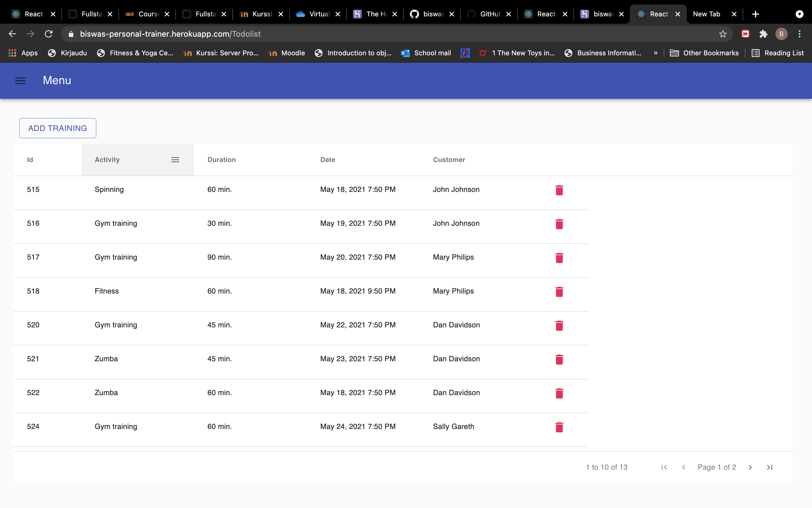Sort by the Customer column header
Screen dimensions: 812x508
(449, 159)
